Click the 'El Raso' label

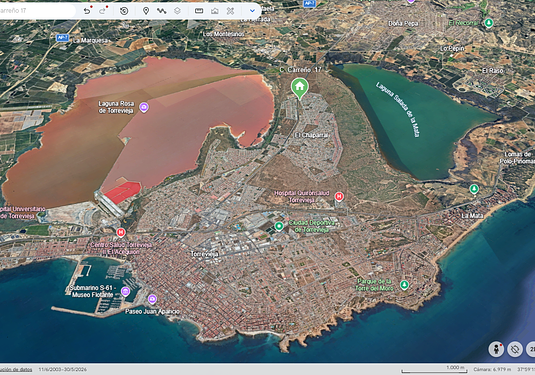493,71
